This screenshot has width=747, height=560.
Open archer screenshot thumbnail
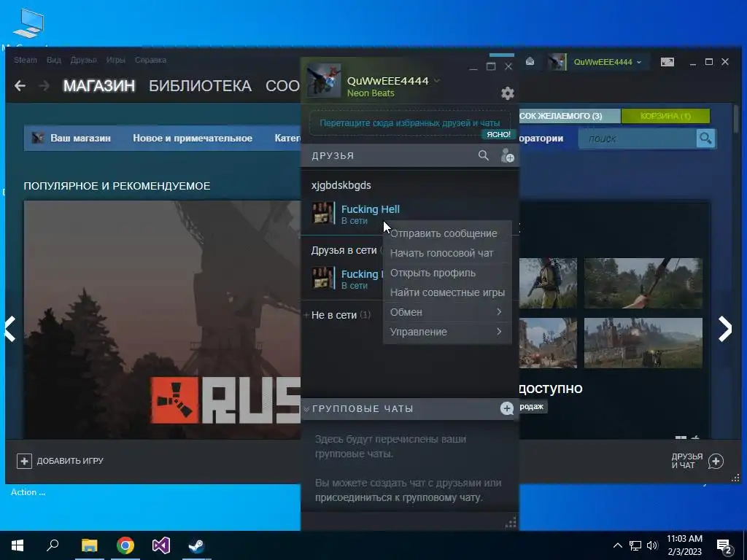643,283
